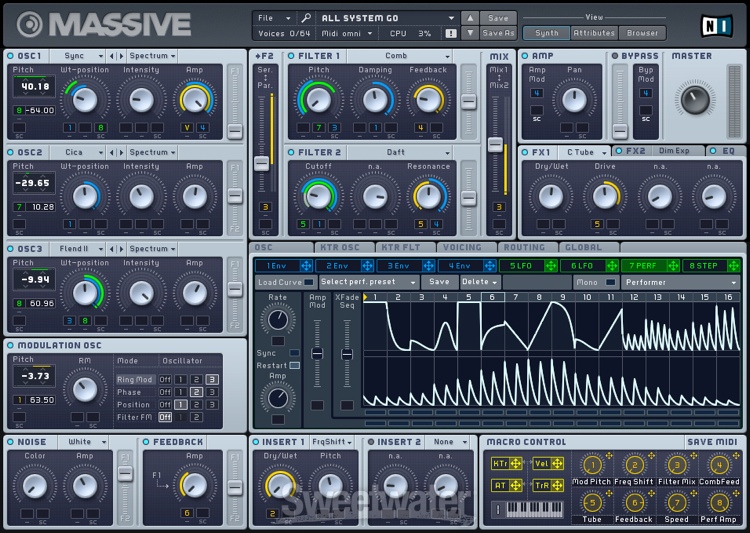Click the OSC1 pitch value 40.18
This screenshot has width=750, height=533.
click(x=34, y=87)
